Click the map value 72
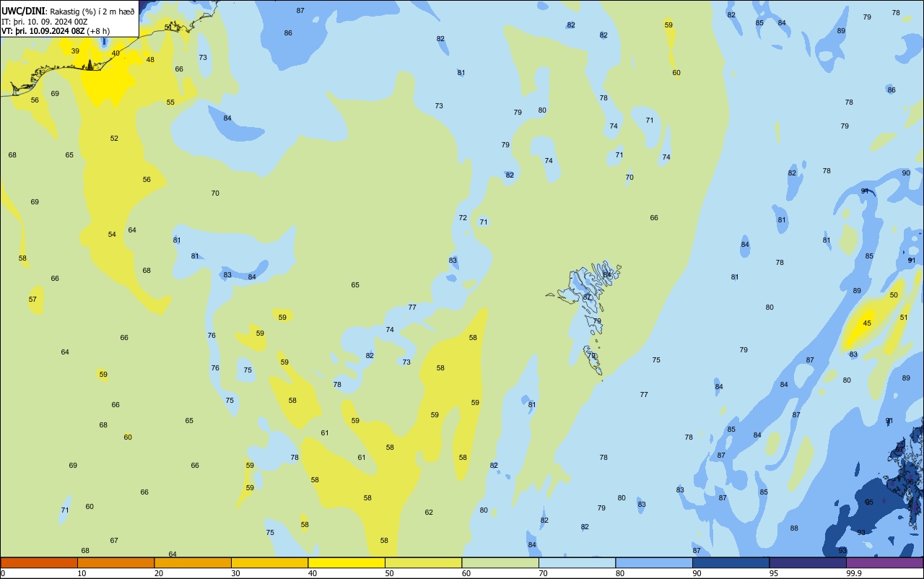The height and width of the screenshot is (579, 924). click(x=463, y=217)
